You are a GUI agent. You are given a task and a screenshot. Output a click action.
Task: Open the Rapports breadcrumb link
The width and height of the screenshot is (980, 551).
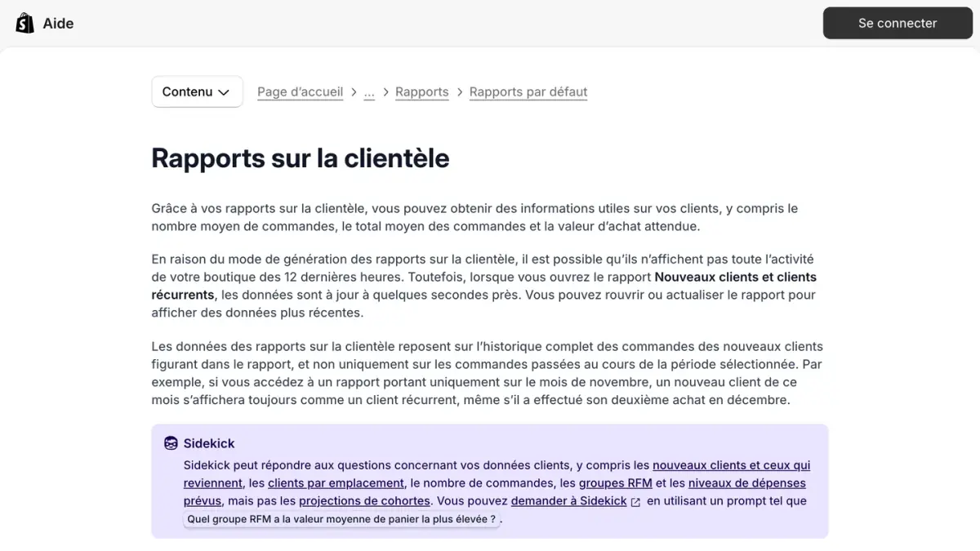[x=421, y=91]
